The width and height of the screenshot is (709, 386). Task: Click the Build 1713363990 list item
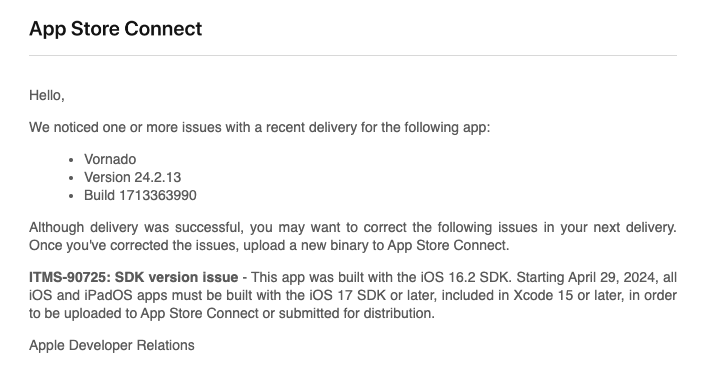[140, 195]
